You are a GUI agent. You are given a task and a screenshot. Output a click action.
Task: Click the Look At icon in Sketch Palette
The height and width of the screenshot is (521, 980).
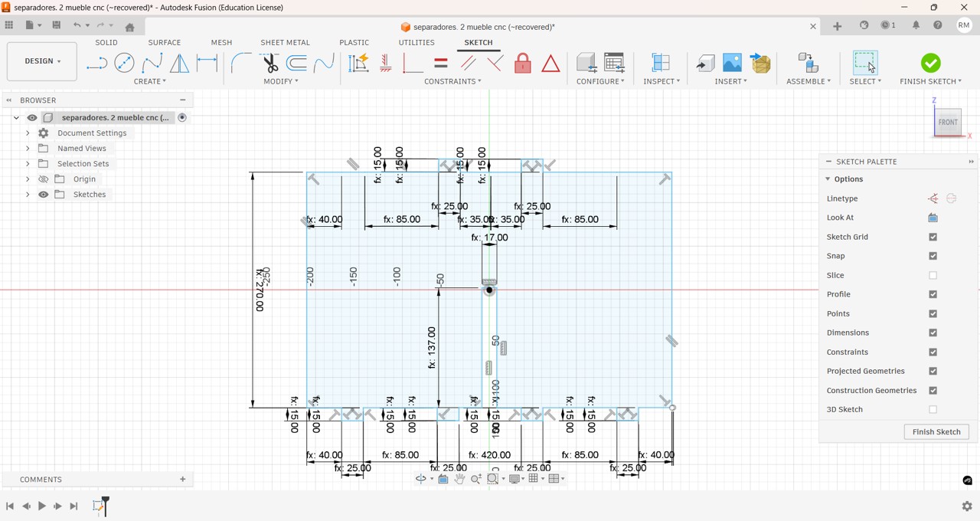point(933,218)
